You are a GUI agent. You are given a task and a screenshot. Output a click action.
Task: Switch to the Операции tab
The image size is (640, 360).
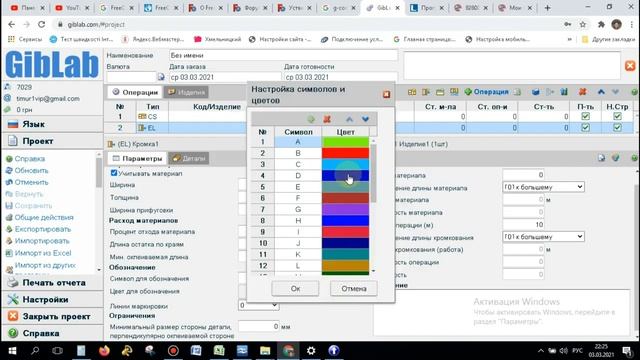pyautogui.click(x=135, y=92)
